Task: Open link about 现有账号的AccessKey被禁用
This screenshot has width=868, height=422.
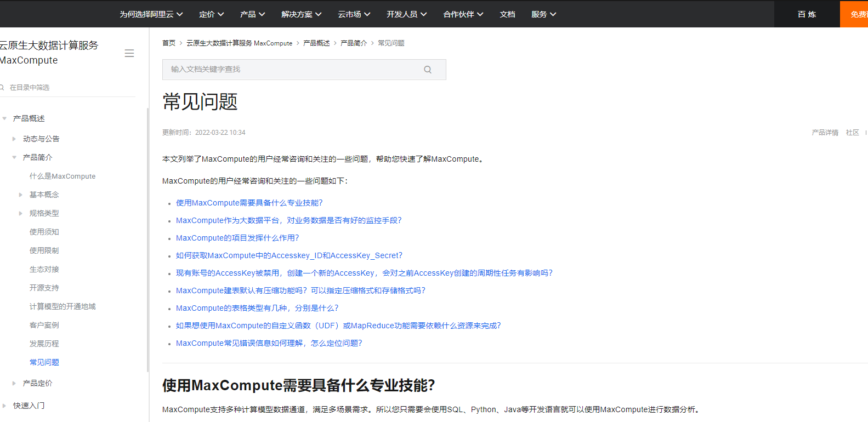Action: [x=364, y=273]
